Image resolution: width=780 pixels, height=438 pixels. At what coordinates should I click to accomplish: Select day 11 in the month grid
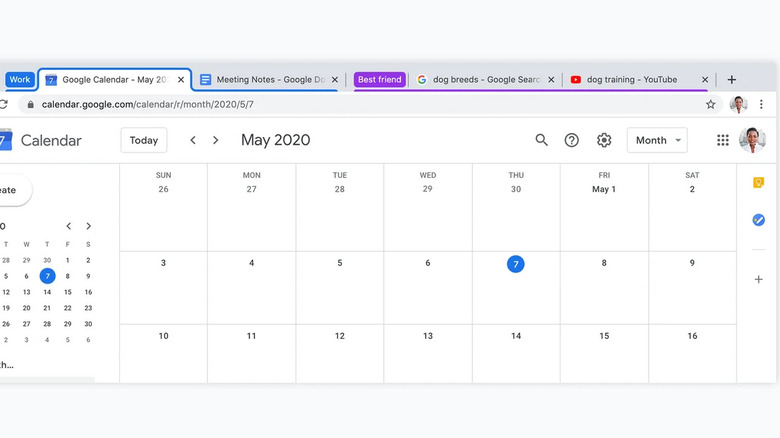pyautogui.click(x=252, y=336)
